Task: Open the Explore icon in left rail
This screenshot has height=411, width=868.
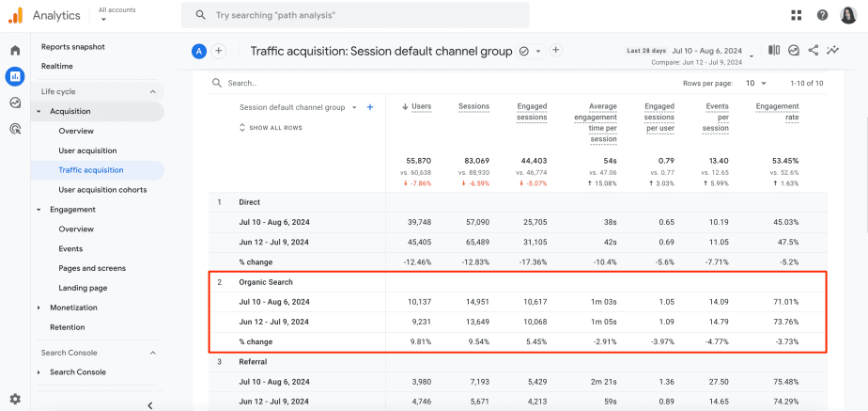Action: point(15,103)
